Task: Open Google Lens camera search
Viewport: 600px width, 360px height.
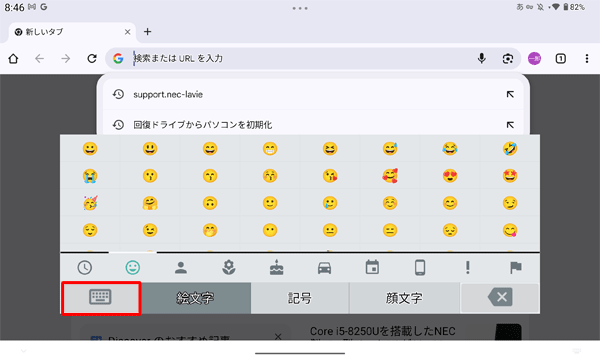Action: pyautogui.click(x=508, y=59)
